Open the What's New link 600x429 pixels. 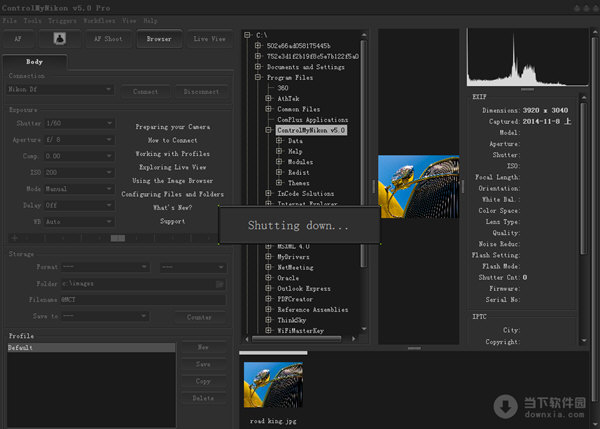(173, 207)
